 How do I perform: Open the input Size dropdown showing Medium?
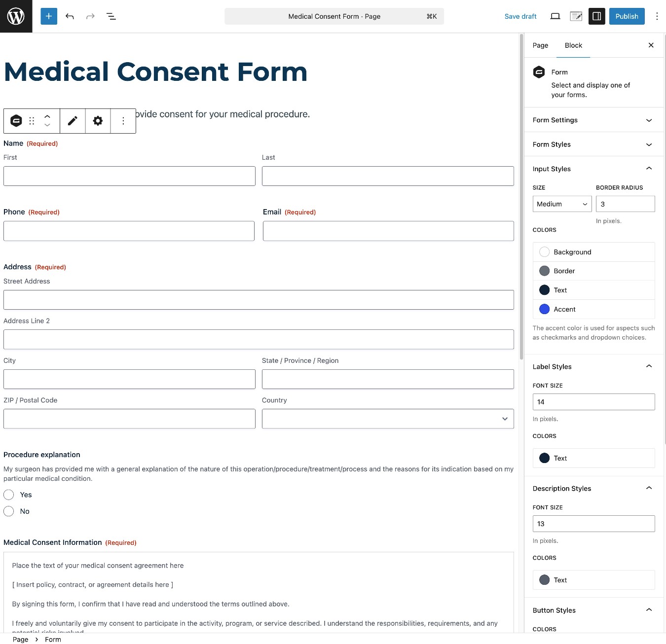tap(561, 204)
